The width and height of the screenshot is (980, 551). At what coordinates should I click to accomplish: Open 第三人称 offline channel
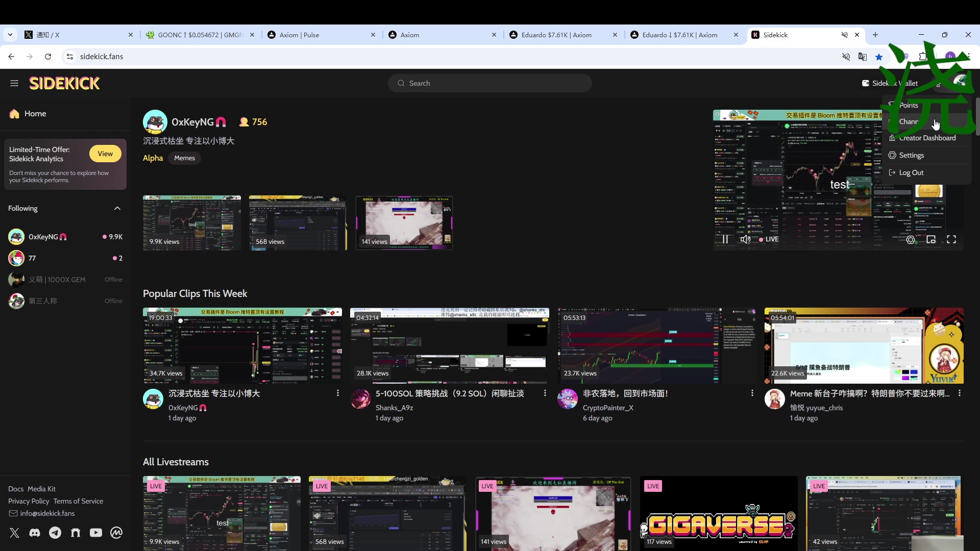click(65, 301)
